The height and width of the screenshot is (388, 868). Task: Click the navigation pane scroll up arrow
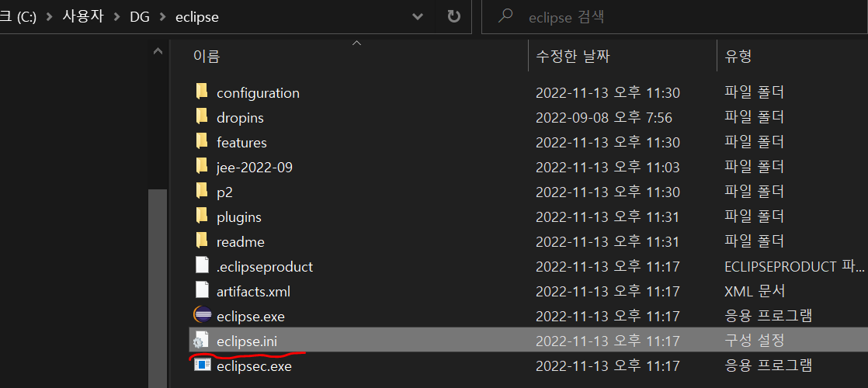click(x=158, y=51)
